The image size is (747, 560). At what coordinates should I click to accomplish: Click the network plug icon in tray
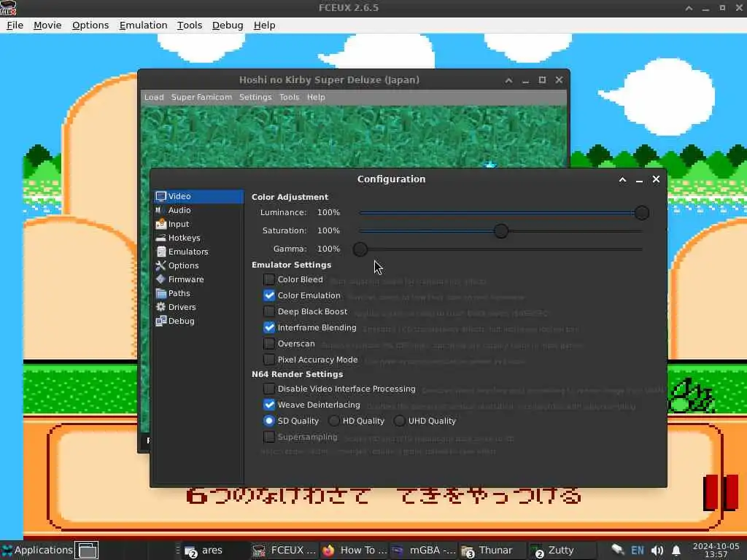coord(617,550)
